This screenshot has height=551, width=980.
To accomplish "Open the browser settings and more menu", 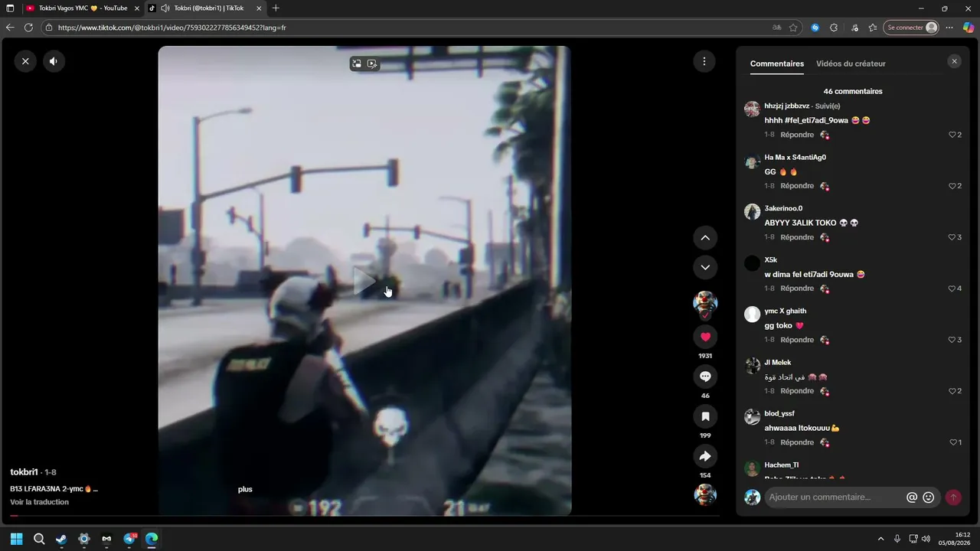I will 949,28.
